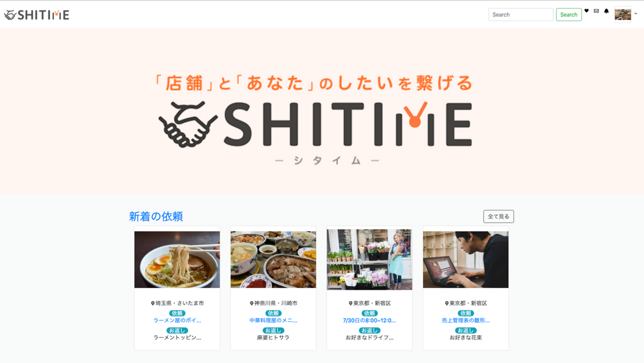This screenshot has height=363, width=644.
Task: Open the man with laptop thumbnail
Action: pyautogui.click(x=466, y=259)
